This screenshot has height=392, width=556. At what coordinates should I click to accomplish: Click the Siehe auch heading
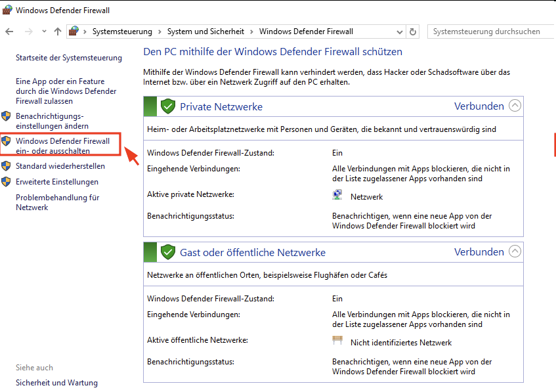coord(34,368)
